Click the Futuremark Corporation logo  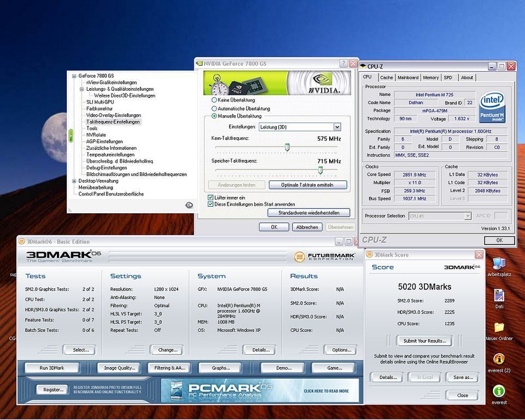324,257
